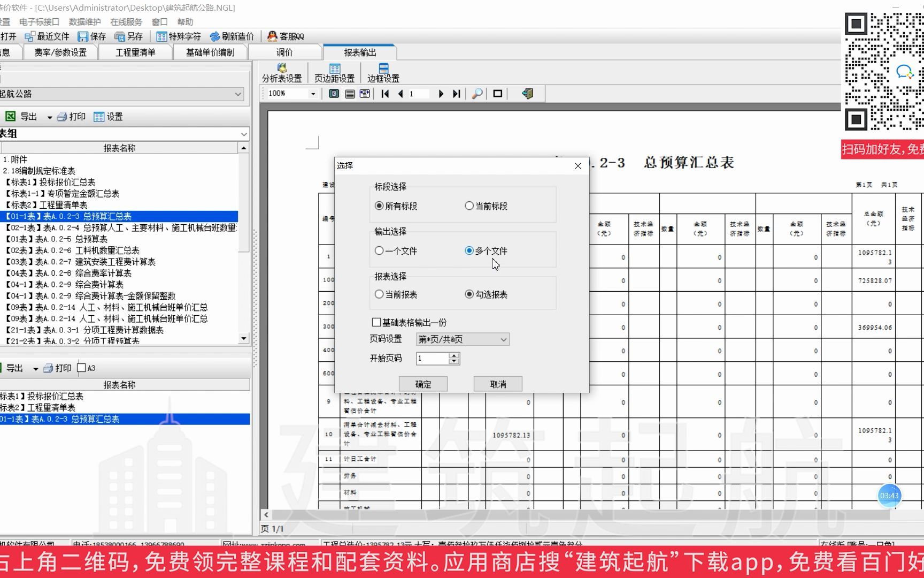Open the 边框设置 tool

coord(383,73)
